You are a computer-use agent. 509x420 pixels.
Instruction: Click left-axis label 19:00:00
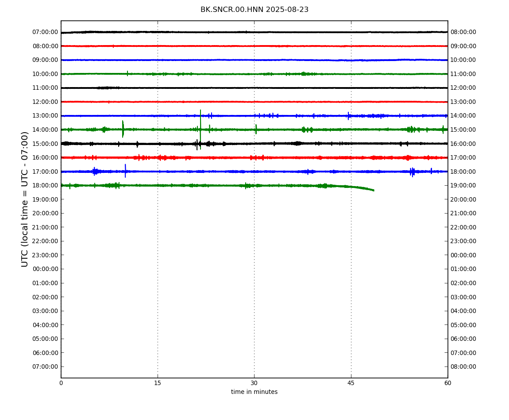46,199
